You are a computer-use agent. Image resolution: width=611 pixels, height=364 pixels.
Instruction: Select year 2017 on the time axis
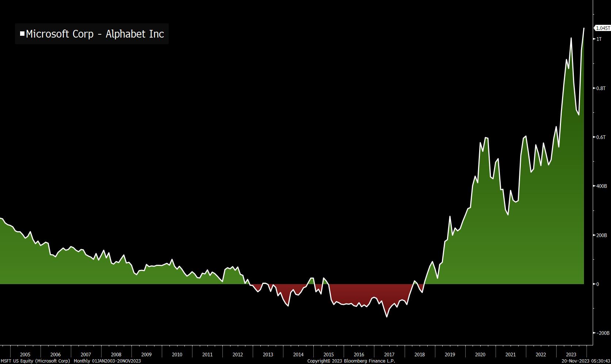click(x=389, y=355)
